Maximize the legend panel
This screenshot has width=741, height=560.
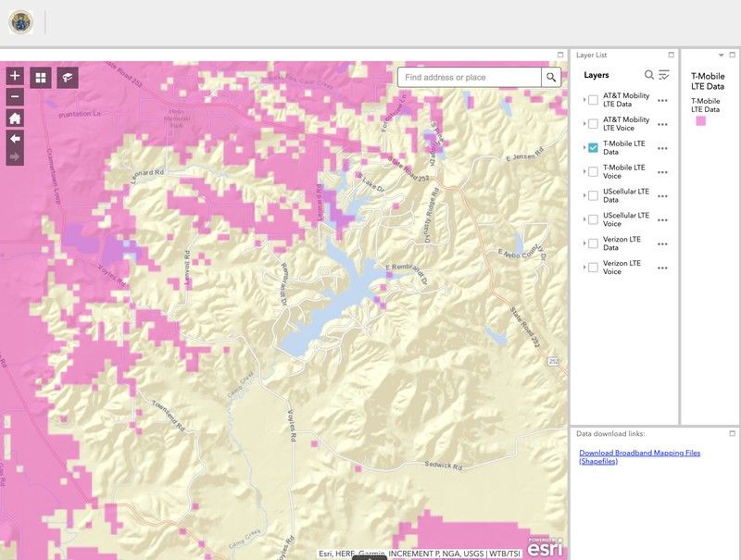[733, 55]
